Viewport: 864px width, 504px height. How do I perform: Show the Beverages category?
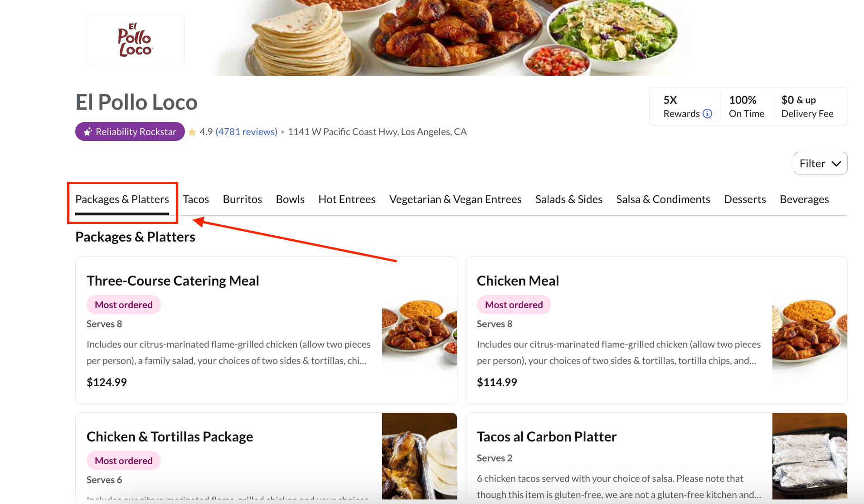(804, 199)
